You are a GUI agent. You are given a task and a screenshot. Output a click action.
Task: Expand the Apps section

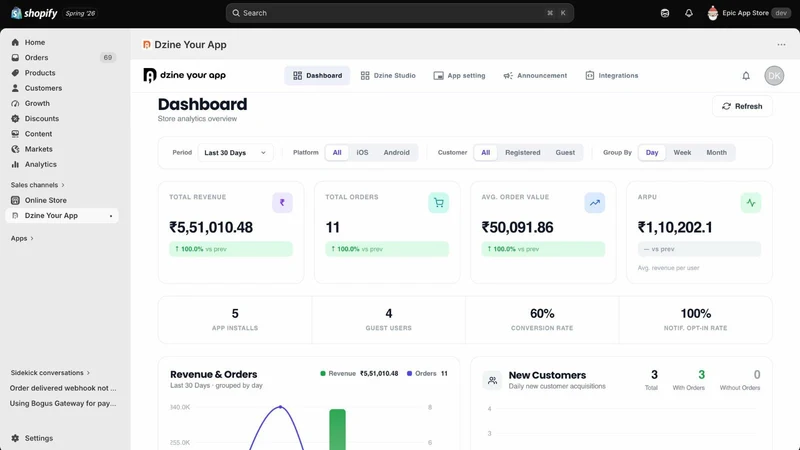(x=22, y=238)
